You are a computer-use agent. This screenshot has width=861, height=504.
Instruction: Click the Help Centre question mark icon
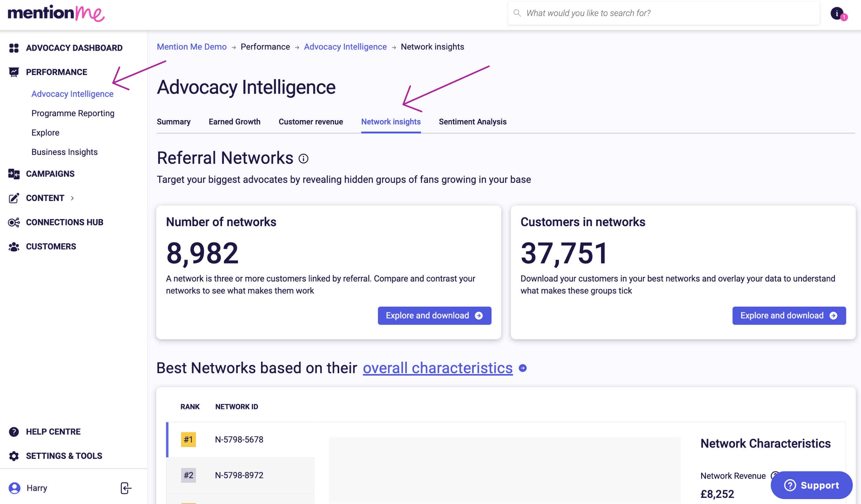tap(14, 432)
